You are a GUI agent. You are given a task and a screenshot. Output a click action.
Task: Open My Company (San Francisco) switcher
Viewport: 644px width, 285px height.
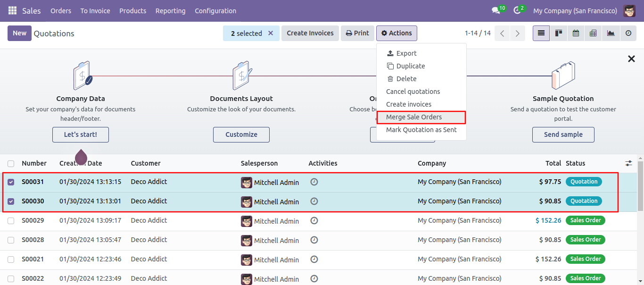575,10
